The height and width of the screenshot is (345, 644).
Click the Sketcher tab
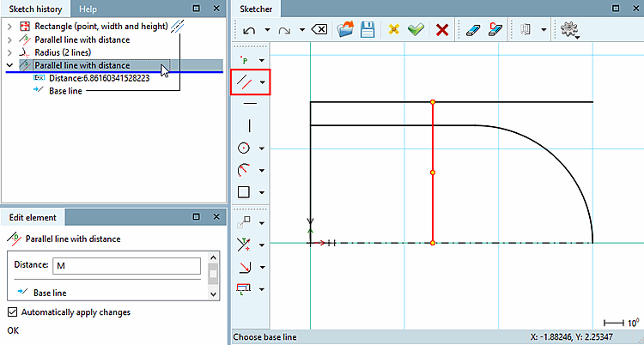256,9
